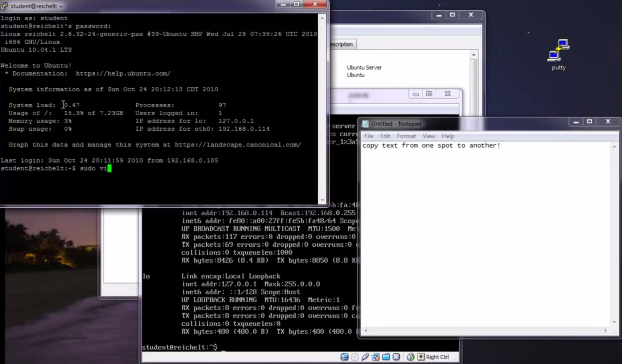The height and width of the screenshot is (364, 622).
Task: Click inside Notepad text 'copy text from one spot to another!'
Action: (x=431, y=145)
